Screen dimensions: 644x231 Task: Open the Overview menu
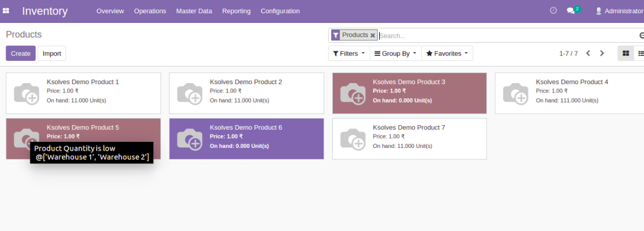(x=110, y=11)
